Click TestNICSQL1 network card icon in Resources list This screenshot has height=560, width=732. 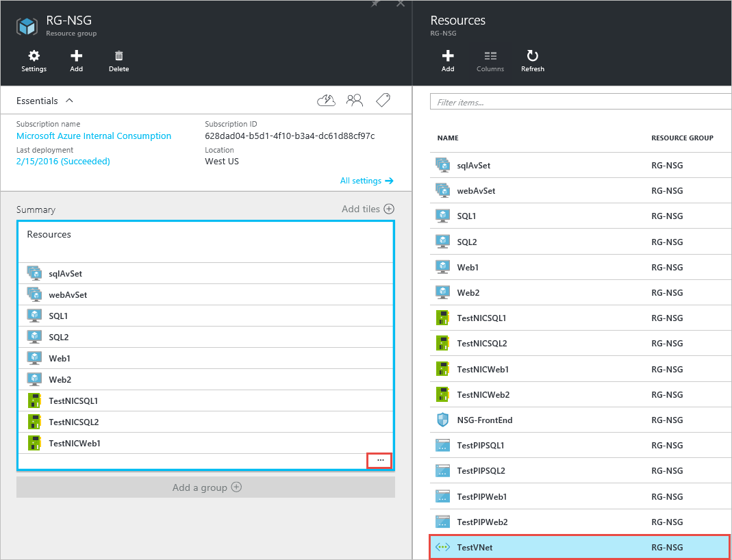(x=442, y=318)
